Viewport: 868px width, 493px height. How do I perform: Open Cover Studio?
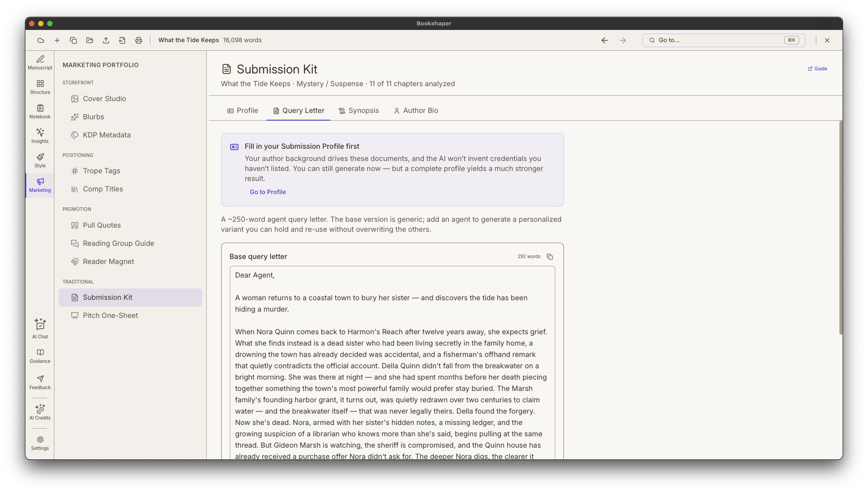[130, 99]
